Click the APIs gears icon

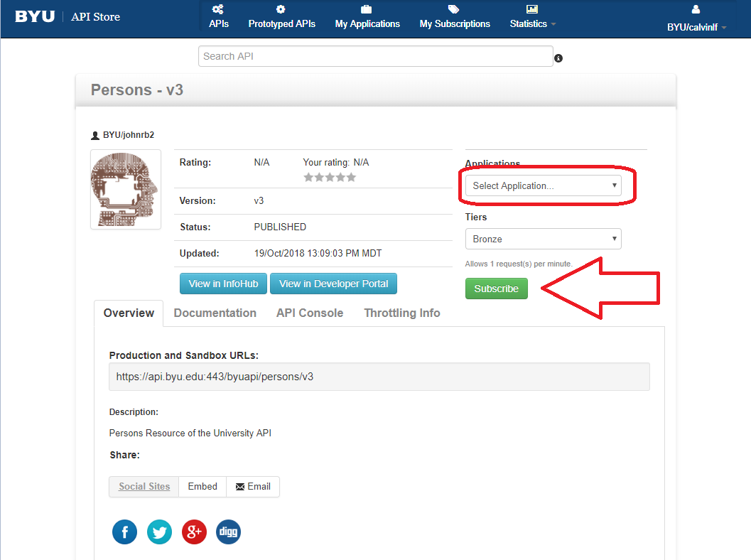tap(218, 9)
